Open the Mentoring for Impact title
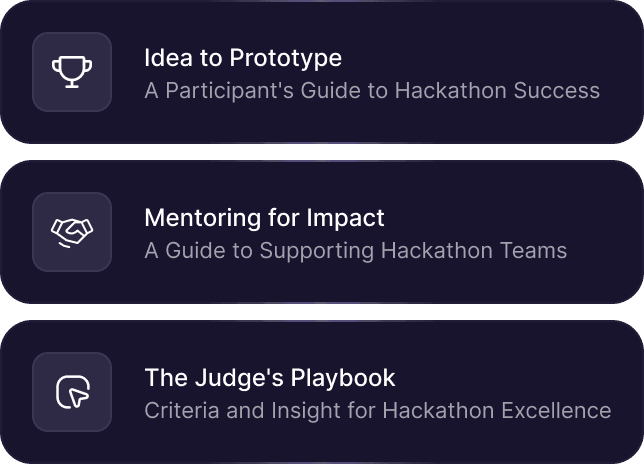The width and height of the screenshot is (644, 464). coord(264,218)
